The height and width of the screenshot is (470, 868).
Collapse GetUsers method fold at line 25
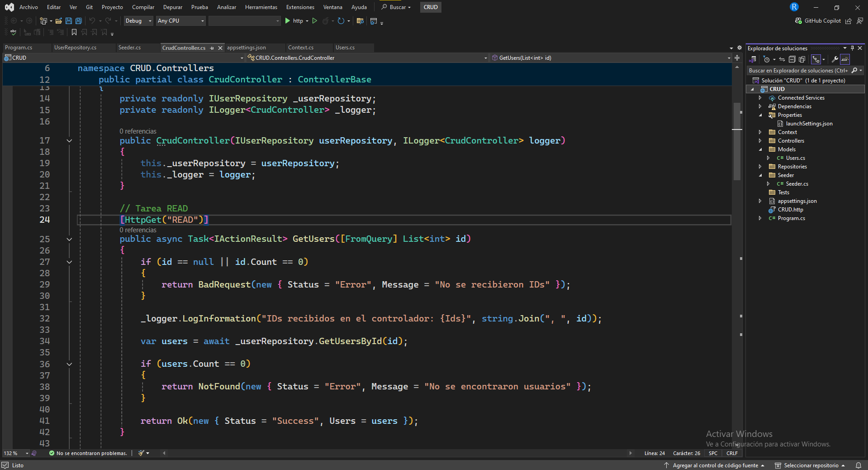point(69,239)
